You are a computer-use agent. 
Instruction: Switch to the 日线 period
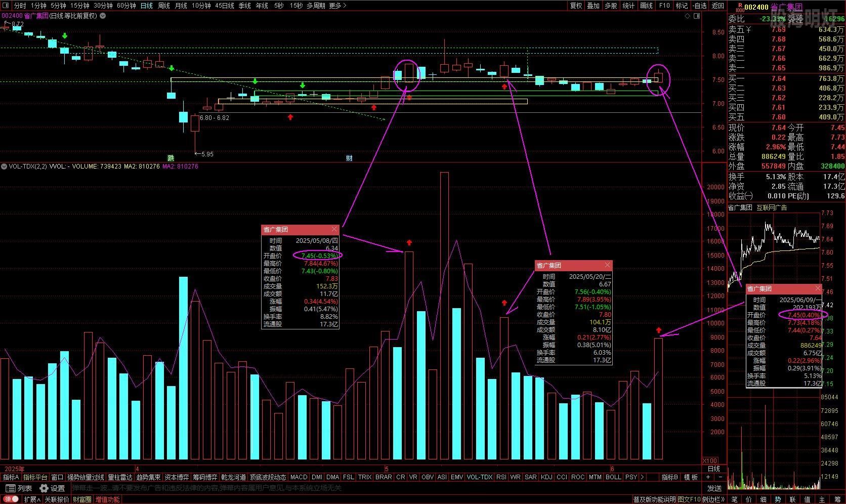pyautogui.click(x=147, y=6)
